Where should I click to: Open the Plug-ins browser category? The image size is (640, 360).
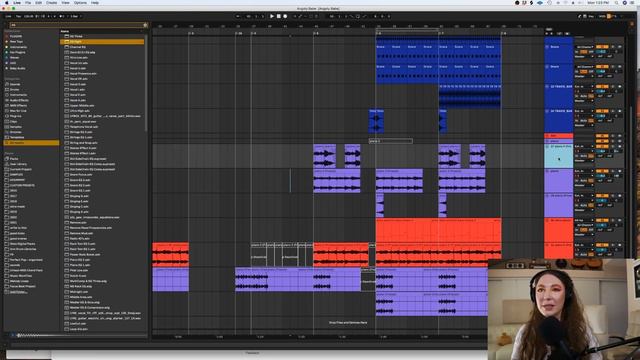point(16,116)
